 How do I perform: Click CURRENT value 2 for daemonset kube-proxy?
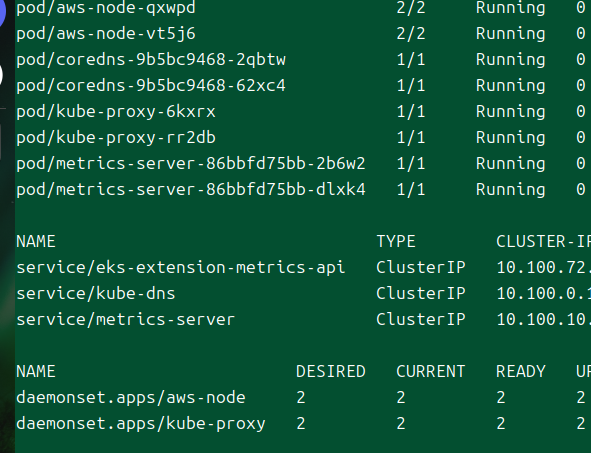401,424
